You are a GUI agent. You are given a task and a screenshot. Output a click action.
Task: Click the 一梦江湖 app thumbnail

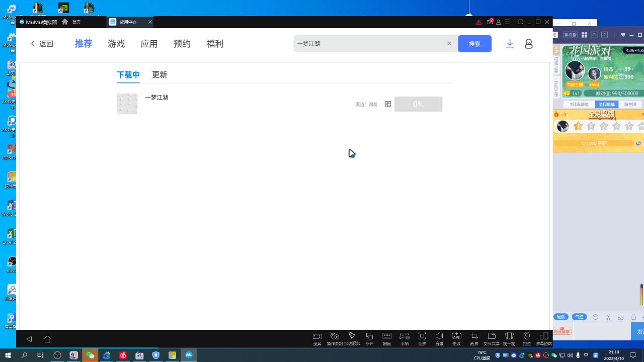click(127, 104)
